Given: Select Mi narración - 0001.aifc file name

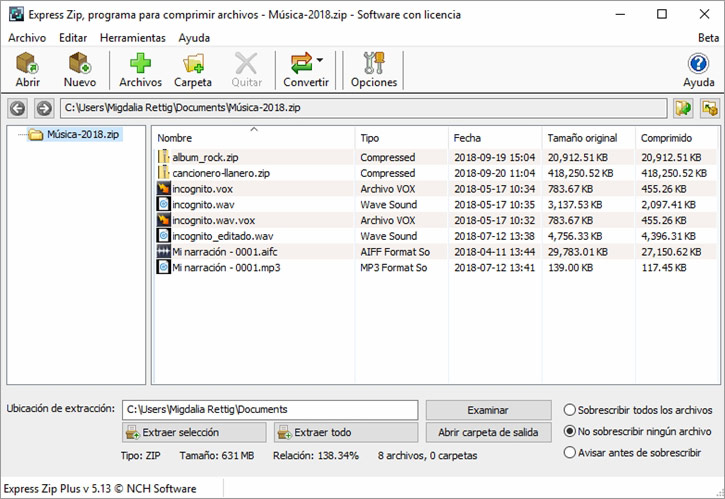Looking at the screenshot, I should point(225,252).
